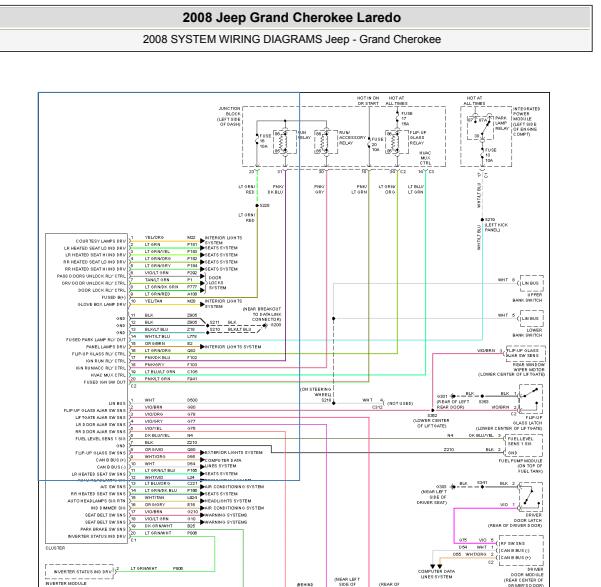Select the "FLIP-UP GLASS LATCH" component label

point(527,420)
